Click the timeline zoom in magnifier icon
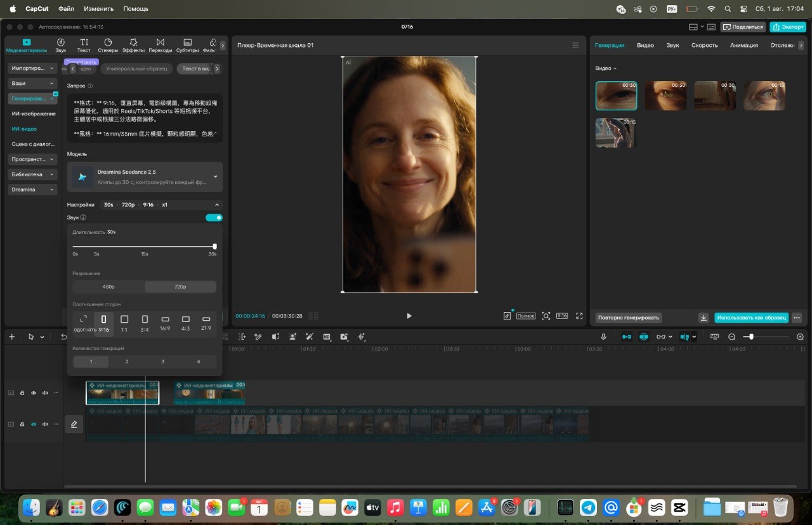The height and width of the screenshot is (525, 812). [800, 337]
